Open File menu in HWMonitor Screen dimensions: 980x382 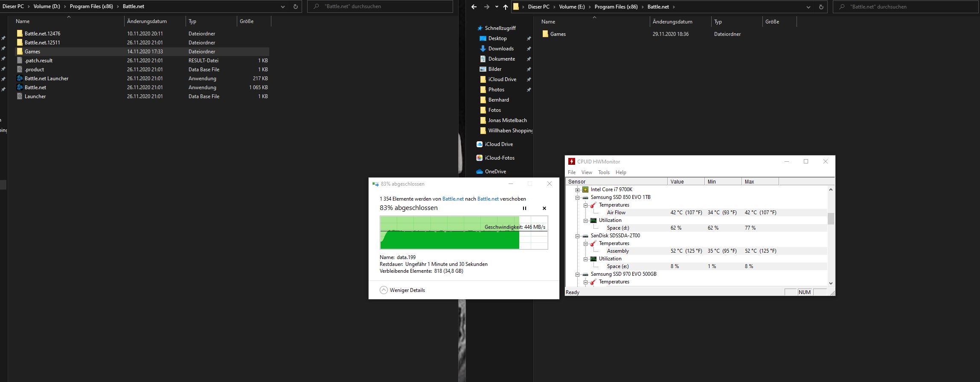(x=572, y=172)
